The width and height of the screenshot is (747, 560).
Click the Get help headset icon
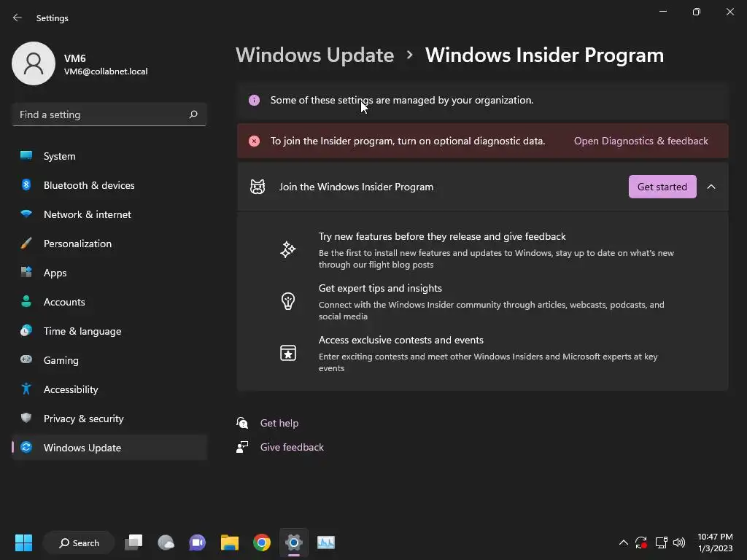point(242,423)
